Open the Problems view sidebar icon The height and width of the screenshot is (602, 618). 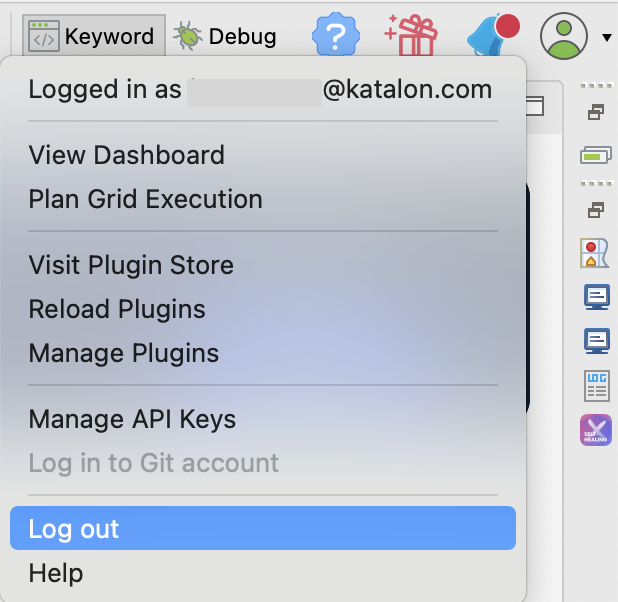(x=596, y=253)
